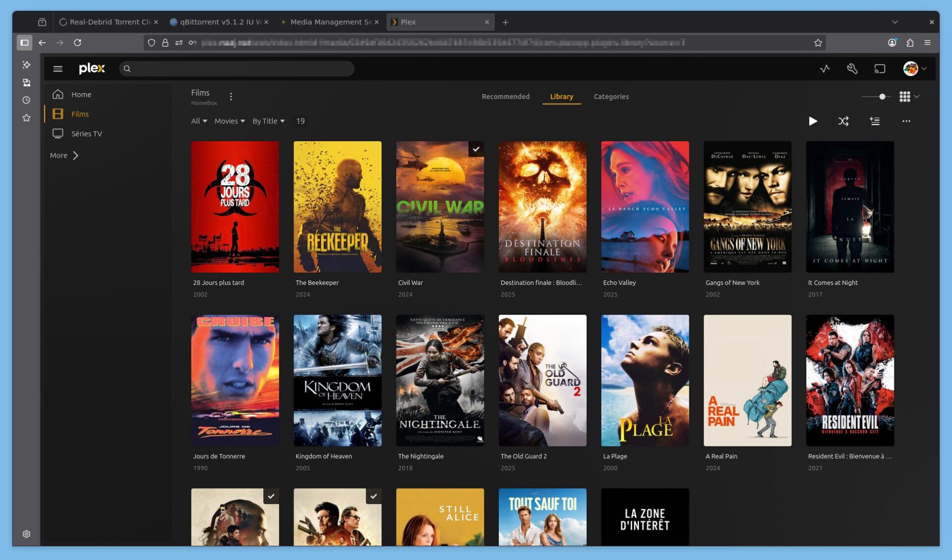952x560 pixels.
Task: Click The Nightingale title link
Action: 420,456
